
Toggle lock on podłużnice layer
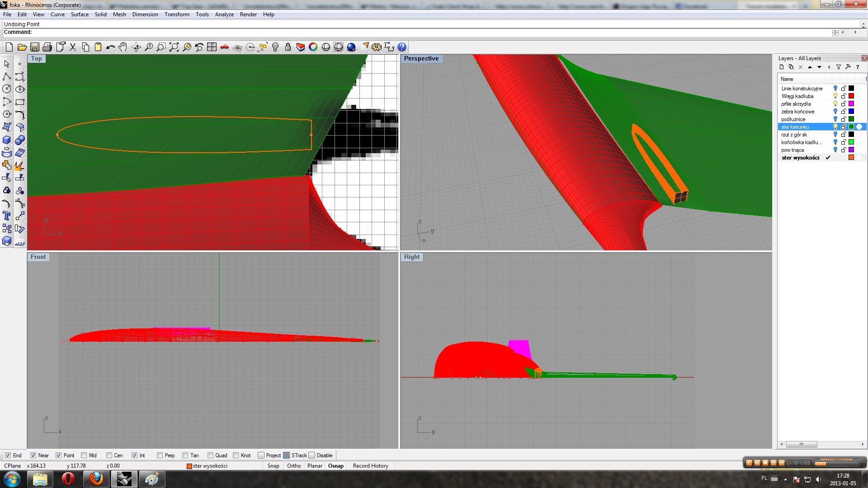point(844,119)
